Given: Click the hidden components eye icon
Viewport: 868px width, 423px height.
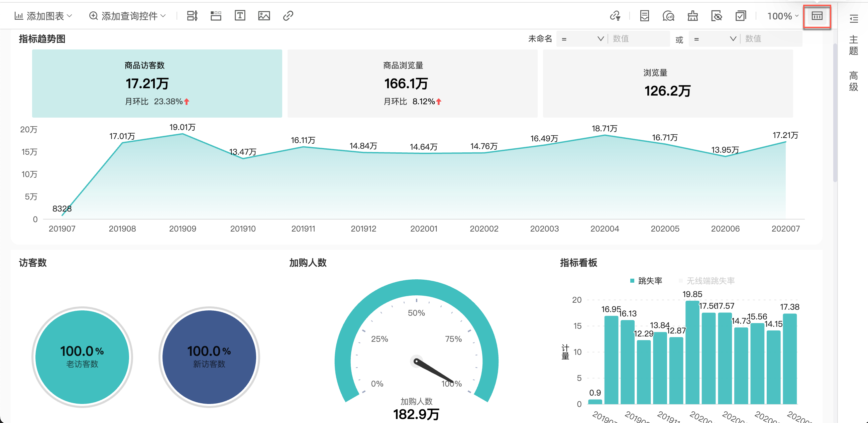Looking at the screenshot, I should (x=717, y=15).
